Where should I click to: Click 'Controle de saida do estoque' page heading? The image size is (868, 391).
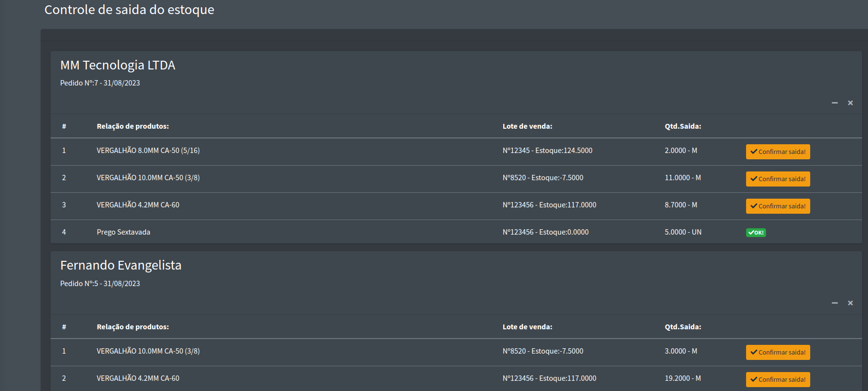(x=129, y=10)
